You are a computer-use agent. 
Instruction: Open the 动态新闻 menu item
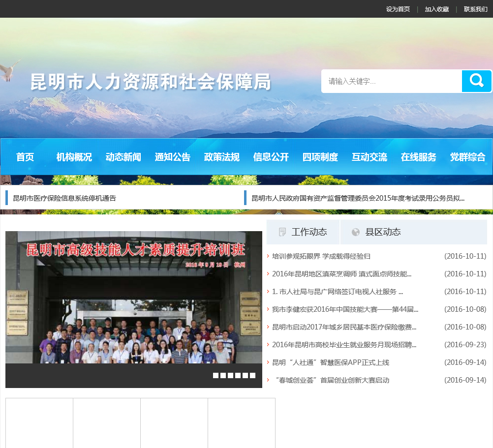123,157
